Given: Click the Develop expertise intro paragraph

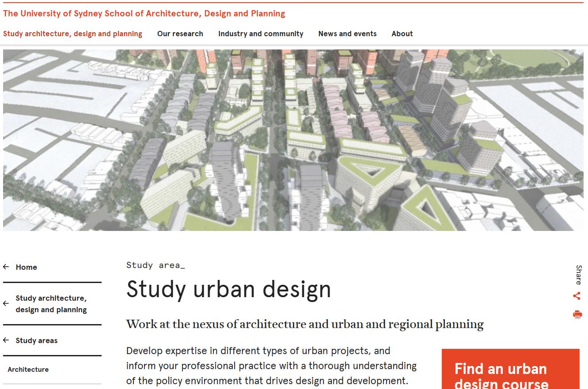Looking at the screenshot, I should 271,366.
